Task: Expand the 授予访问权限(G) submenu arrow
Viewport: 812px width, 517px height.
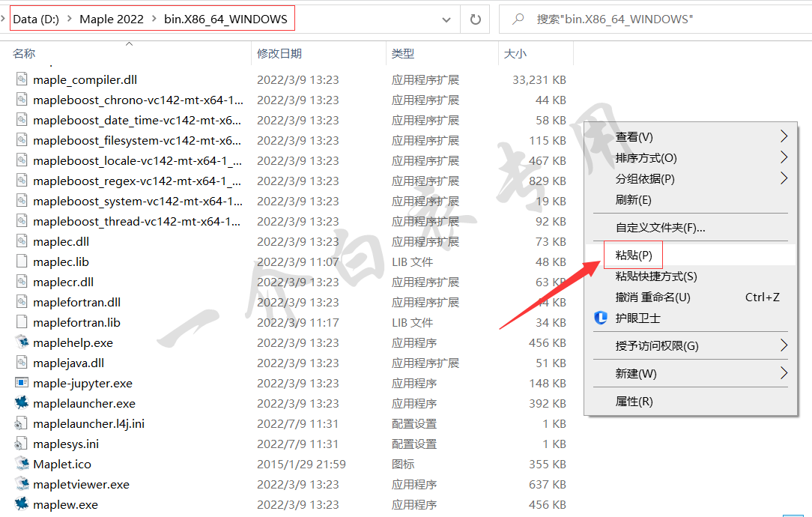Action: coord(784,345)
